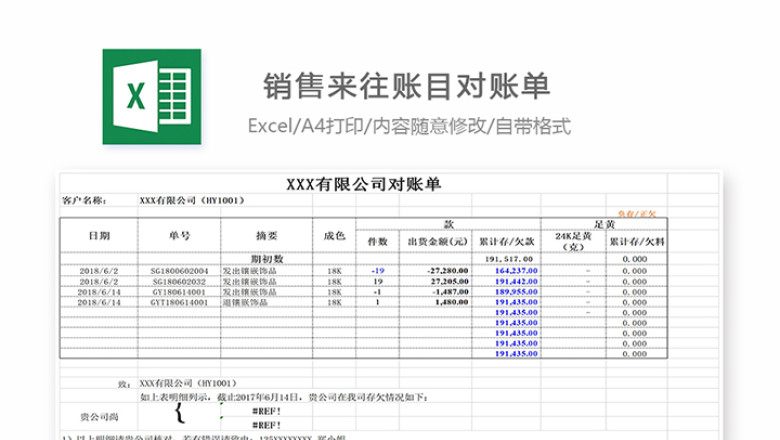Image resolution: width=780 pixels, height=440 pixels.
Task: Select the 单号 column header
Action: (180, 235)
